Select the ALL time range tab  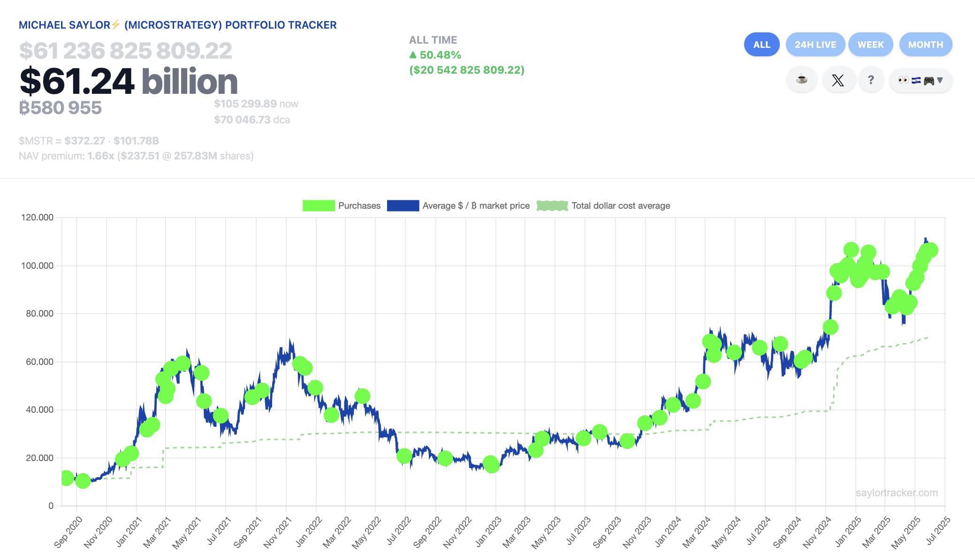(762, 45)
